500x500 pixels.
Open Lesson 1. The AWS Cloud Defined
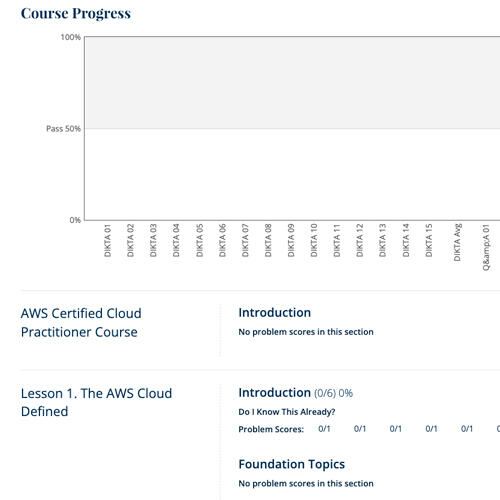(96, 402)
